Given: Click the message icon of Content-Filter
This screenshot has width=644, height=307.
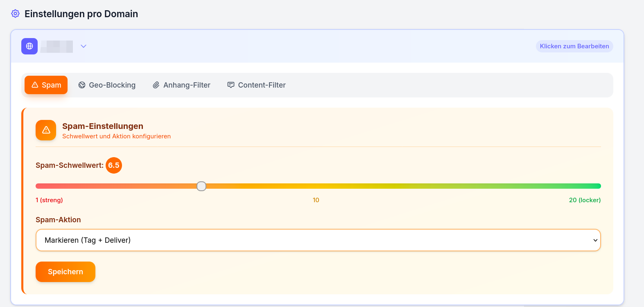Looking at the screenshot, I should [x=231, y=85].
